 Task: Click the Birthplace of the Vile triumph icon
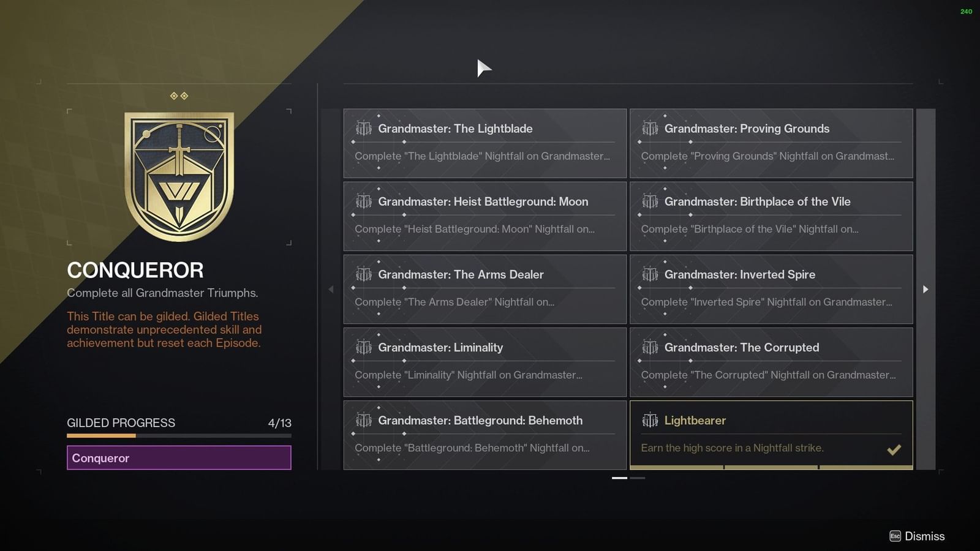click(x=650, y=201)
